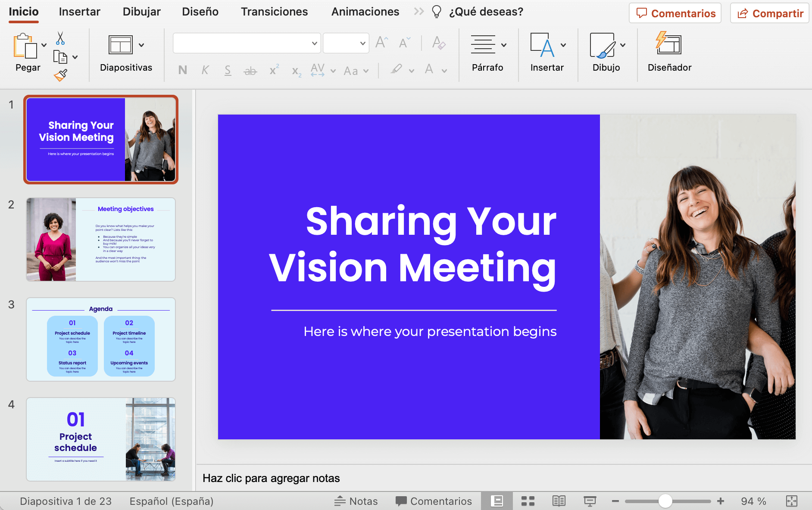Select the Format Painter brush icon
The width and height of the screenshot is (812, 510).
tap(60, 75)
